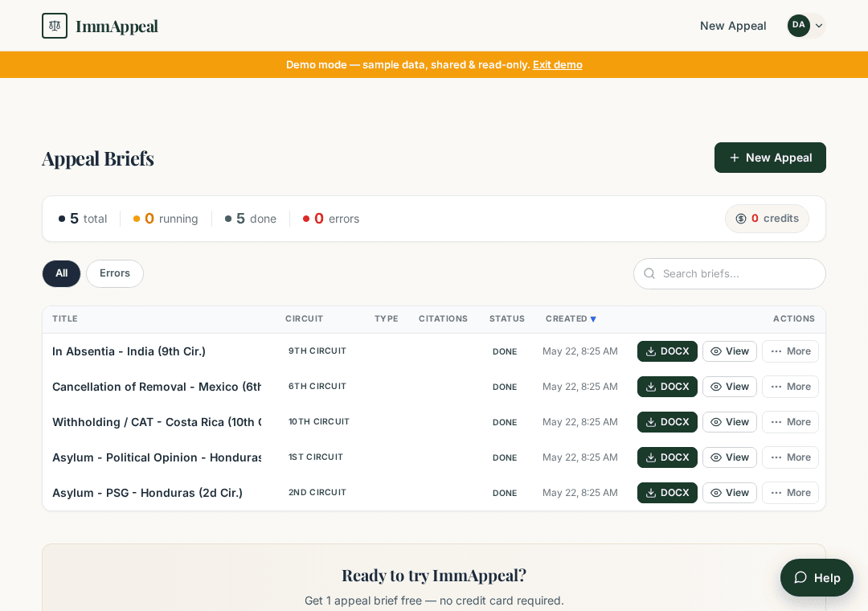Screen dimensions: 868x611
Task: Click the 5 done stat
Action: click(250, 219)
